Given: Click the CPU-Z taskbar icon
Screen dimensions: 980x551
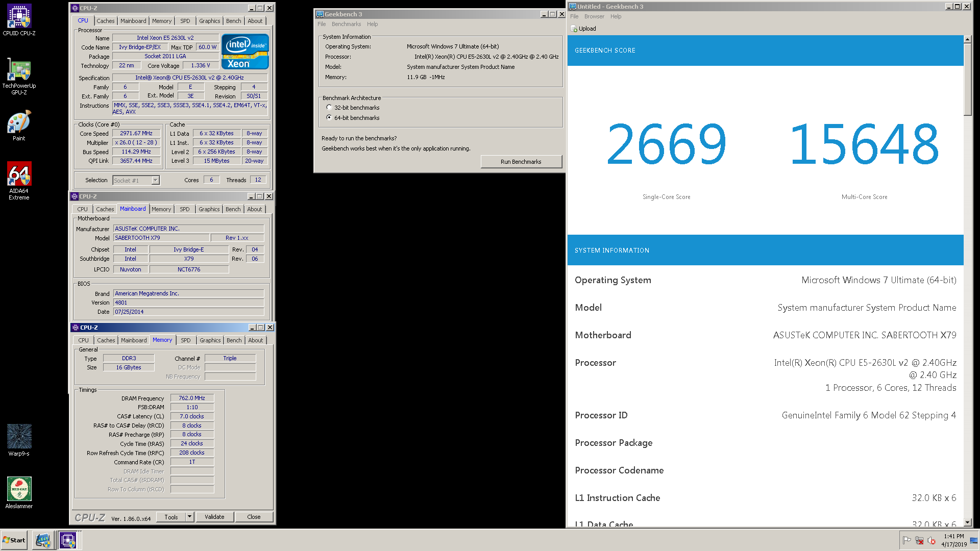Looking at the screenshot, I should point(67,540).
